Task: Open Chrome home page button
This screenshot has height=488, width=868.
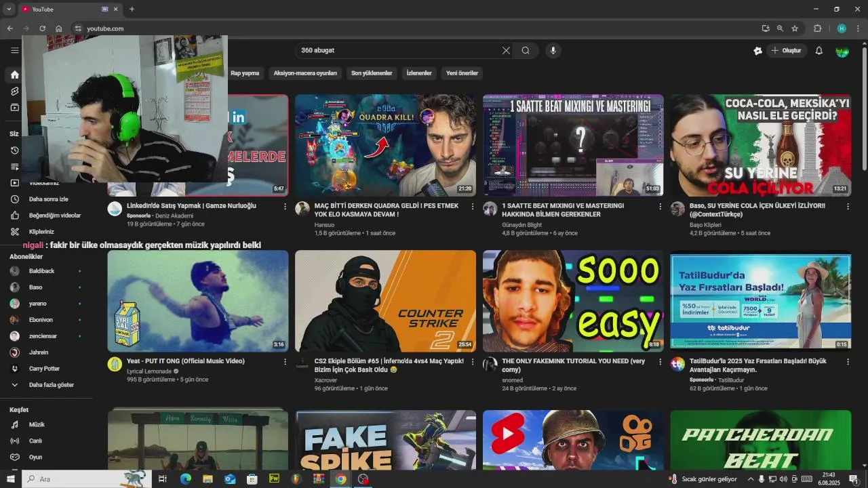Action: click(x=58, y=28)
